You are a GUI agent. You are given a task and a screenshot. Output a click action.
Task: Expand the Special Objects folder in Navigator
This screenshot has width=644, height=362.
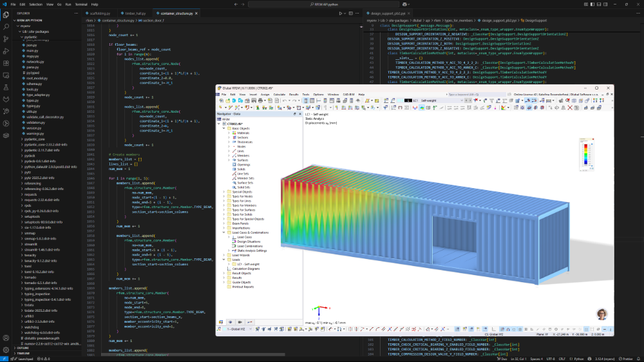pyautogui.click(x=224, y=192)
